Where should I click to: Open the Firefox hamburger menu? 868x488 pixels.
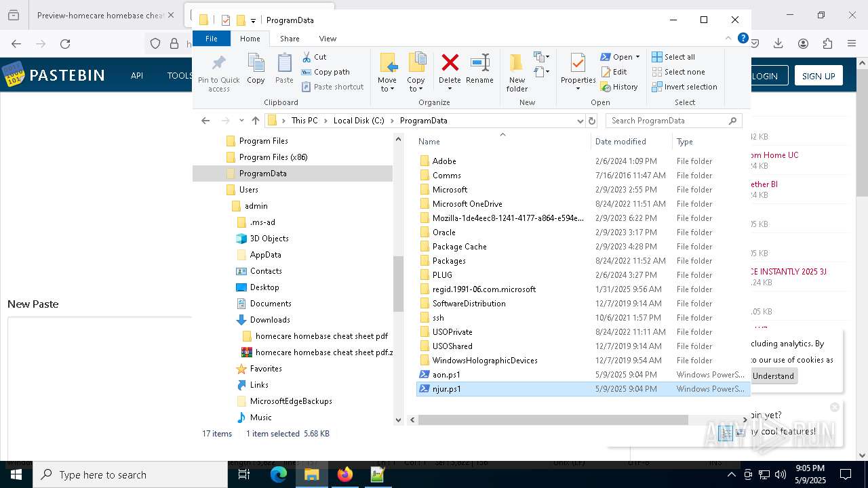coord(852,43)
